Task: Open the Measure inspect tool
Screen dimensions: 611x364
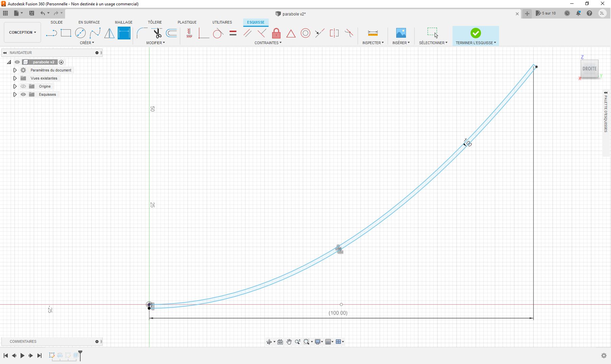Action: (373, 33)
